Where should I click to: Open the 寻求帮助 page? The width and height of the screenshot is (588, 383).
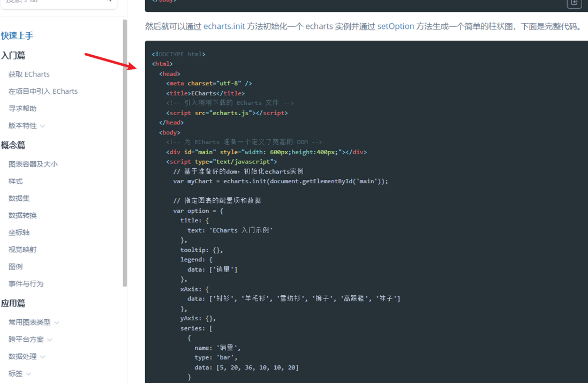pyautogui.click(x=22, y=108)
